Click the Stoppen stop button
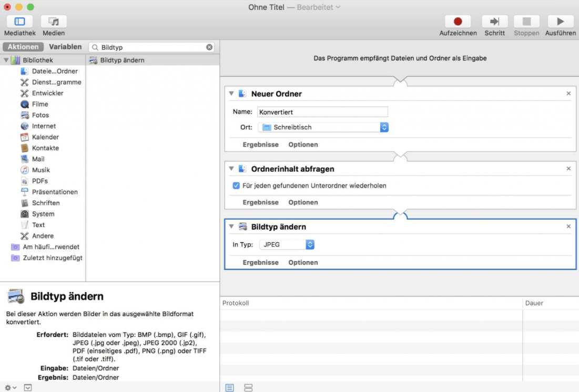This screenshot has width=579, height=392. click(x=526, y=22)
